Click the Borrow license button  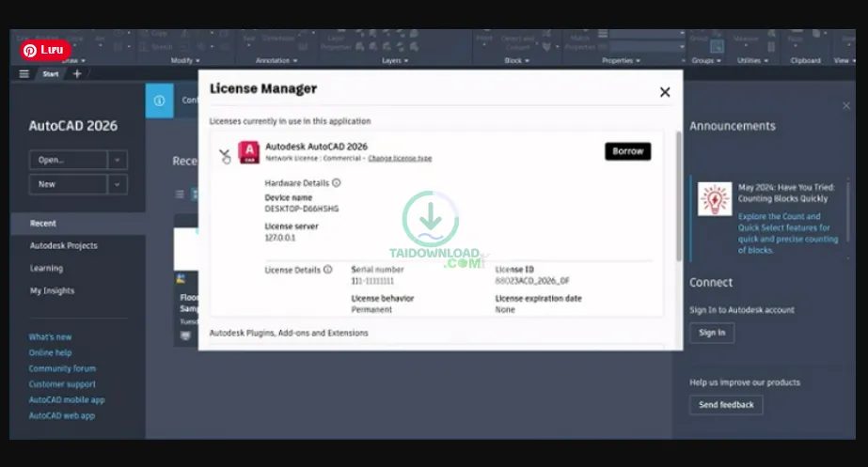coord(628,151)
